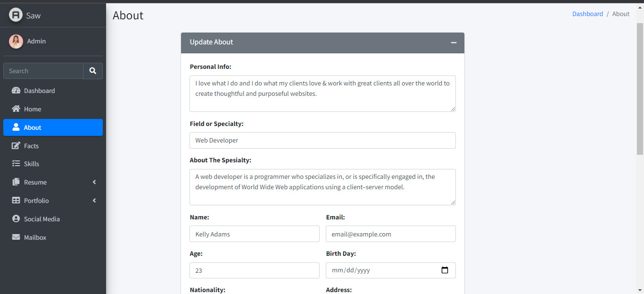This screenshot has width=644, height=294.
Task: Click the Mailbox envelope icon
Action: click(16, 237)
